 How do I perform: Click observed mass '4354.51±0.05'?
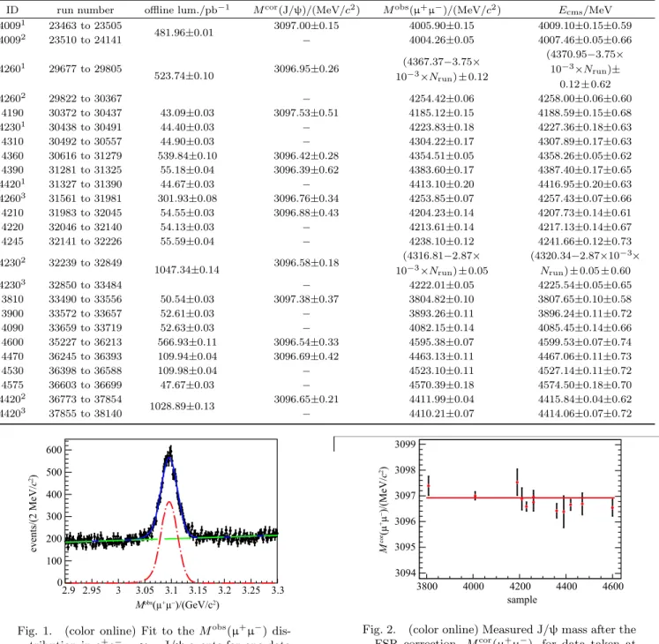point(442,155)
